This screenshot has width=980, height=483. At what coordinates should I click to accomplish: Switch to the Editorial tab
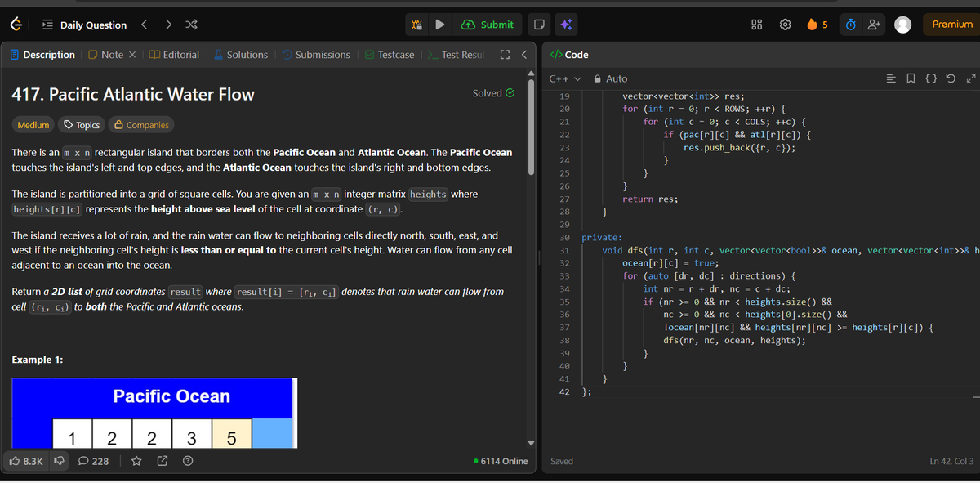click(174, 55)
